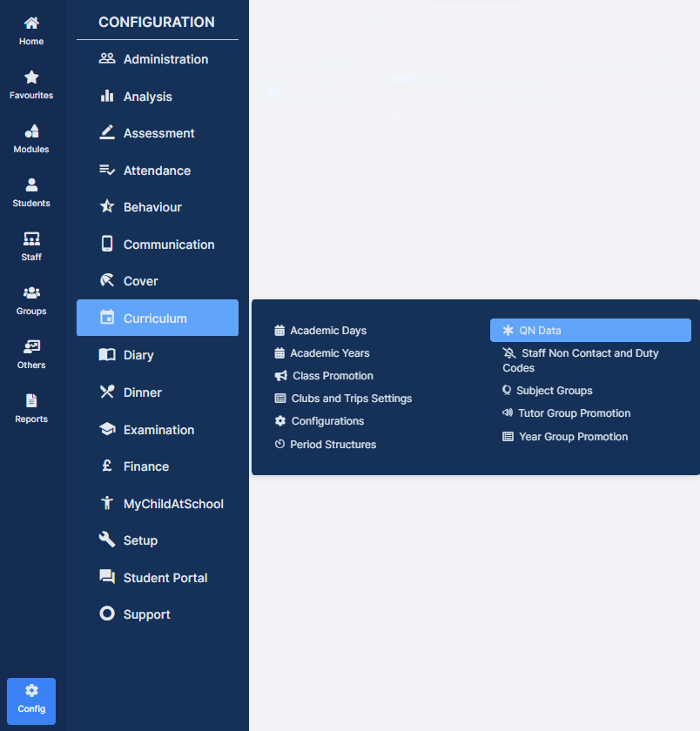
Task: Click the Support ring icon
Action: [x=107, y=614]
